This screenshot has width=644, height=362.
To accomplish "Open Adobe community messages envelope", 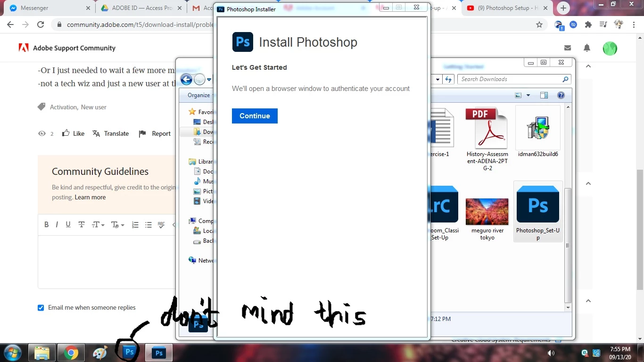I will [568, 48].
